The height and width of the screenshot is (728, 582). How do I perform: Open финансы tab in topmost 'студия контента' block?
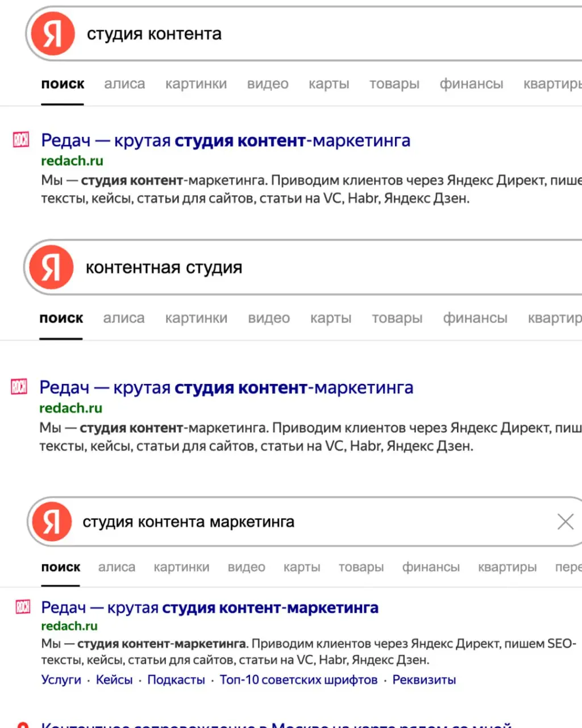coord(471,84)
